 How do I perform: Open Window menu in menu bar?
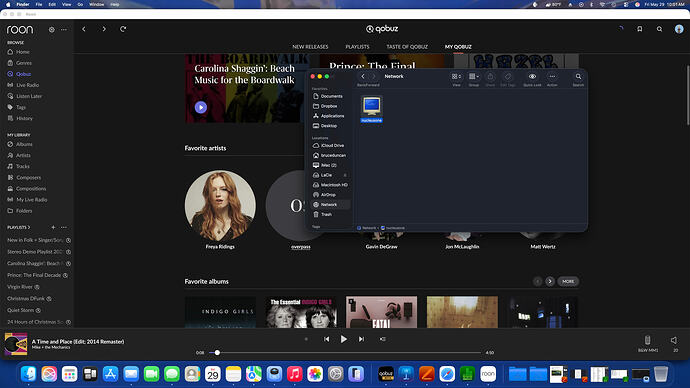(x=97, y=4)
